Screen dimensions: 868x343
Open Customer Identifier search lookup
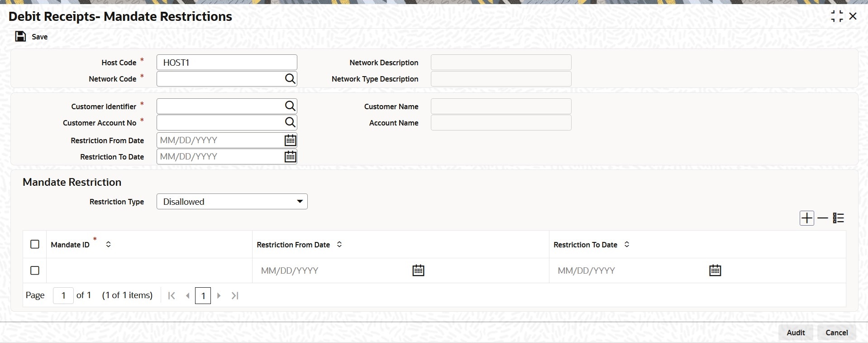point(290,106)
